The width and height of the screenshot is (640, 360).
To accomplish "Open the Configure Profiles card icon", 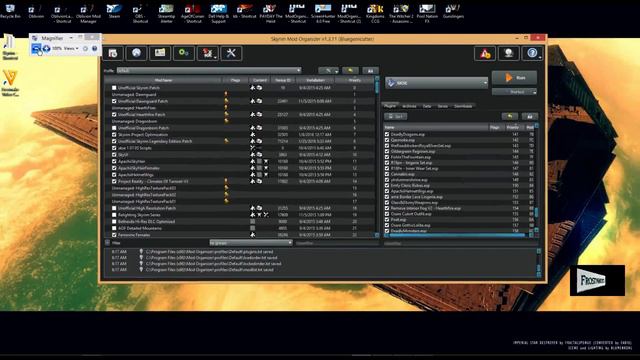I will point(160,53).
